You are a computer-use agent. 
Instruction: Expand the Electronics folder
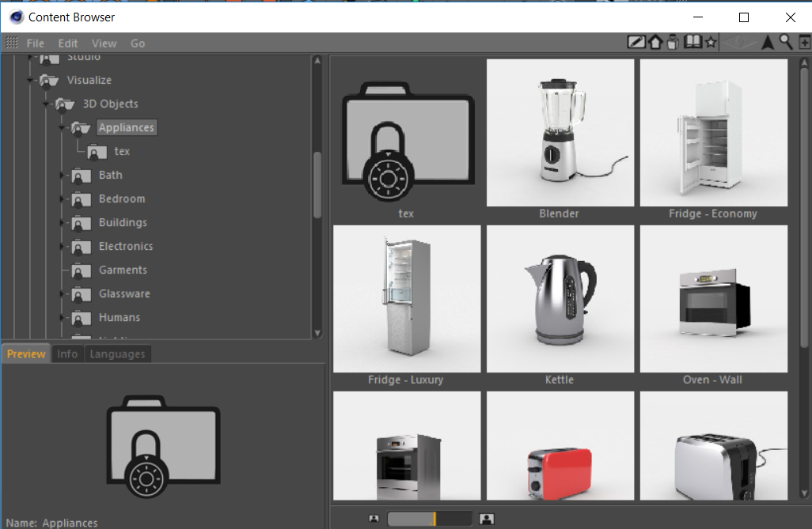tap(63, 247)
